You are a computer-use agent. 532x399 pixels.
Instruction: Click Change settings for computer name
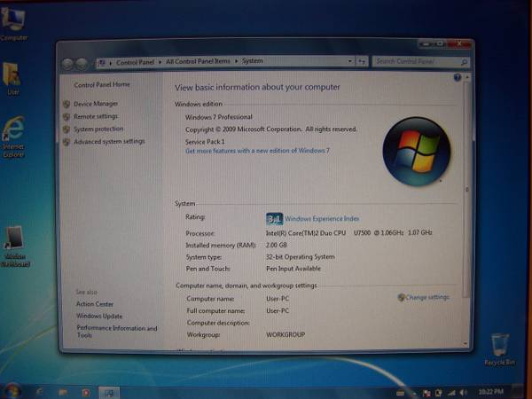point(427,297)
